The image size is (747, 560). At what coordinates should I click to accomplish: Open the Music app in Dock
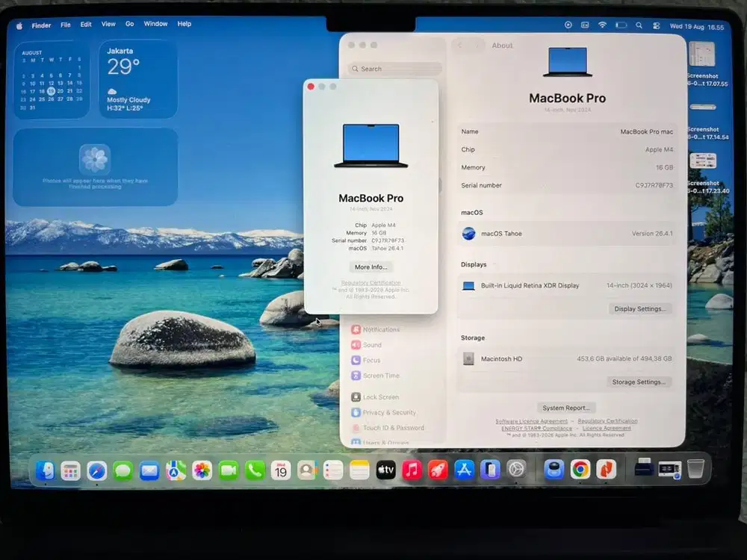[412, 470]
